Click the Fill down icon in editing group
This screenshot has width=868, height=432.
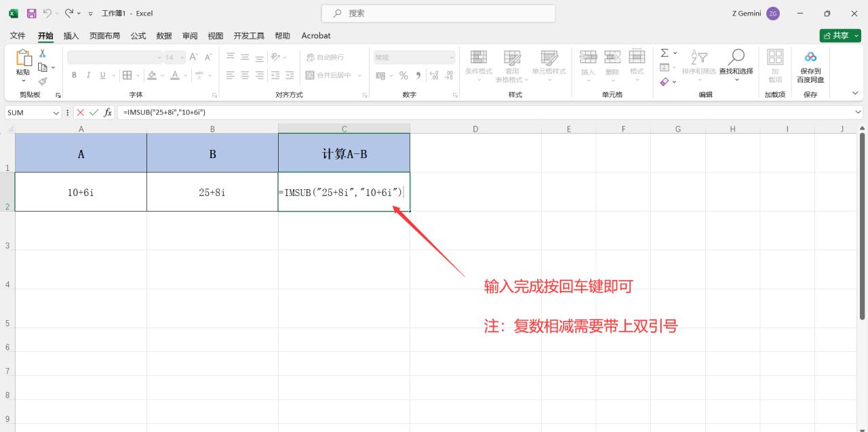(x=665, y=67)
